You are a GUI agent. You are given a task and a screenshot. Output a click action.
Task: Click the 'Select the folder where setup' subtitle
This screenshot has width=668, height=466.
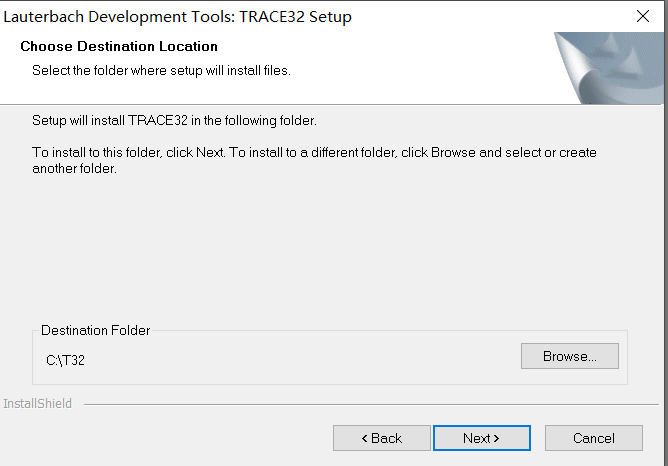[x=161, y=70]
